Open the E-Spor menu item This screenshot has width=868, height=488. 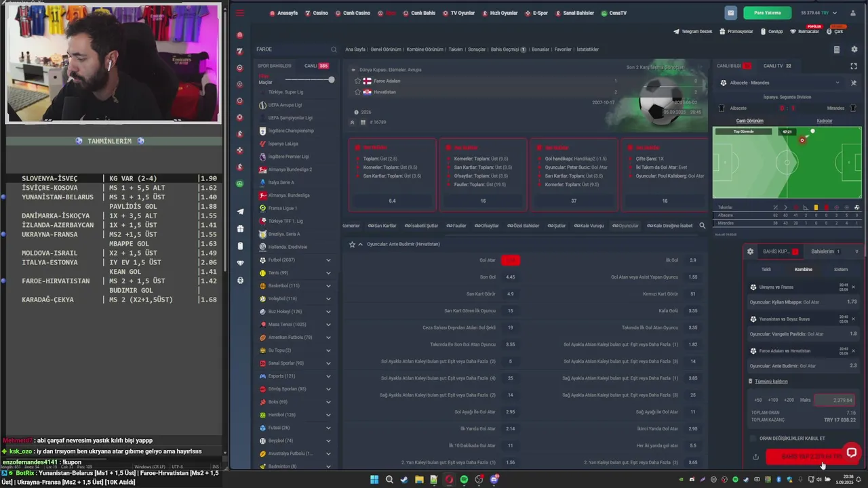click(536, 13)
